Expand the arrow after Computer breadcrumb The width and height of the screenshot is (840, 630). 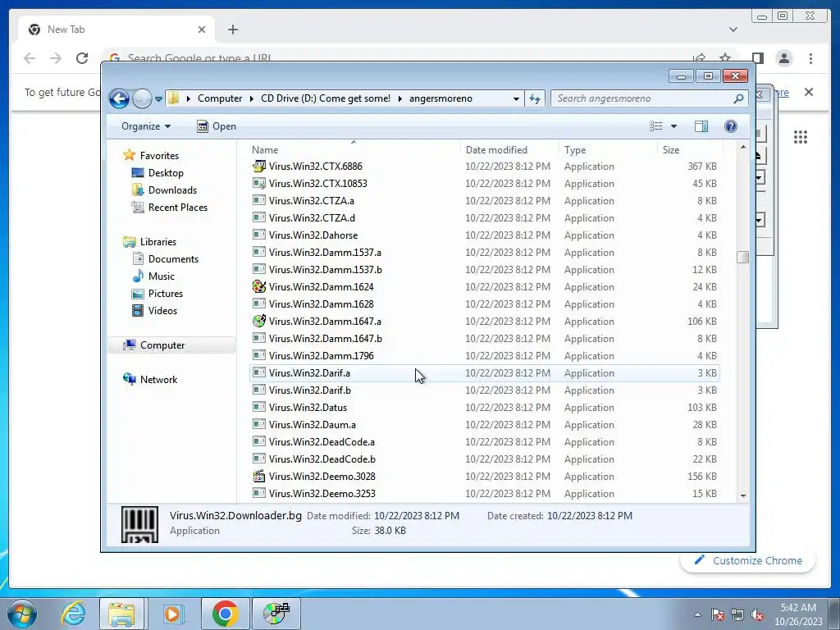tap(251, 98)
